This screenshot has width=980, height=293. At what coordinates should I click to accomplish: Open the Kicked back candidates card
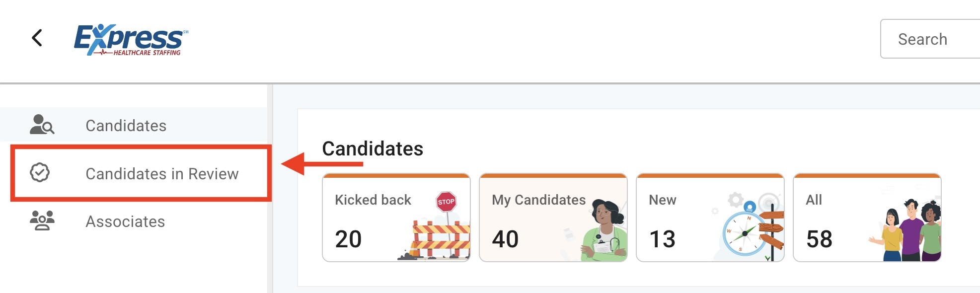click(x=373, y=200)
